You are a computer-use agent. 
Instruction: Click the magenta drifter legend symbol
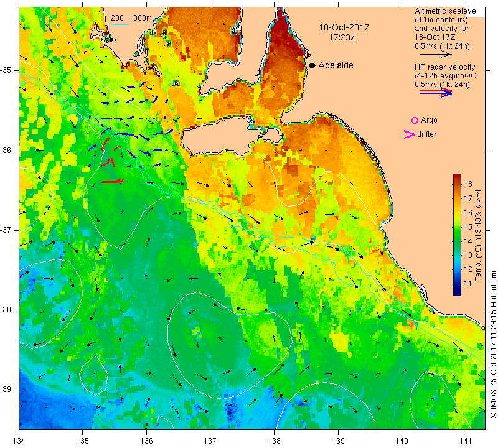410,134
